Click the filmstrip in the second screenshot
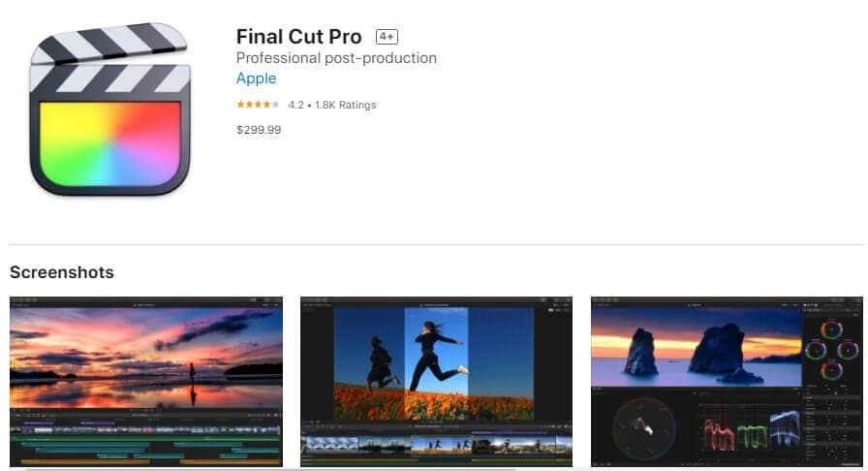The image size is (868, 471). (x=437, y=444)
